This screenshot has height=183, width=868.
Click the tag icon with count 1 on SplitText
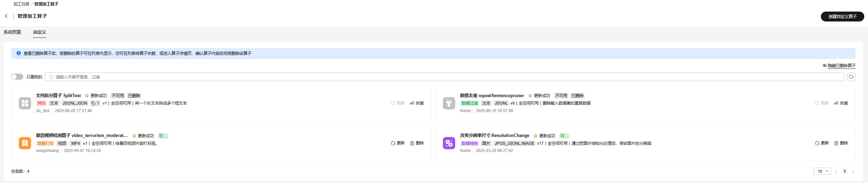pos(95,103)
